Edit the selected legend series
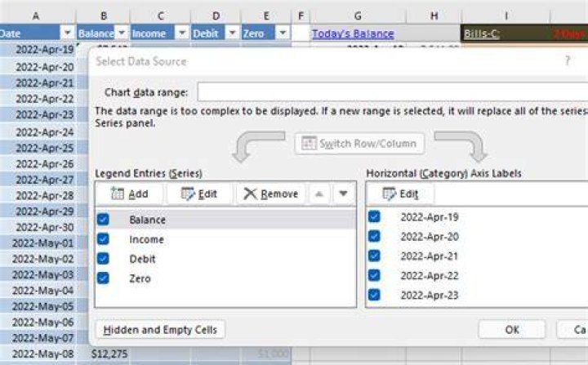 coord(199,194)
